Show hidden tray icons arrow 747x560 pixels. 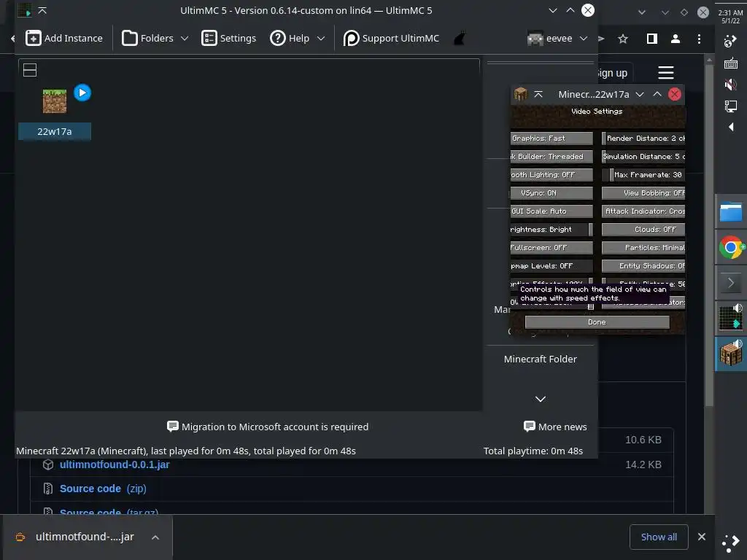point(731,127)
